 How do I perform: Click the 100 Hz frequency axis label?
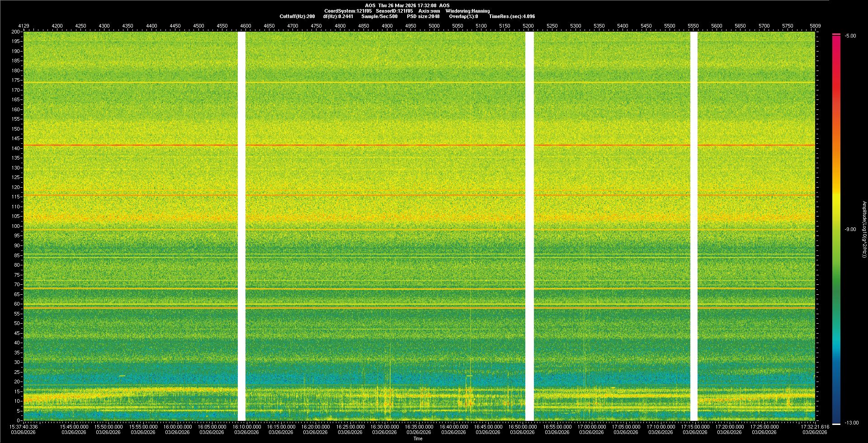(x=16, y=226)
